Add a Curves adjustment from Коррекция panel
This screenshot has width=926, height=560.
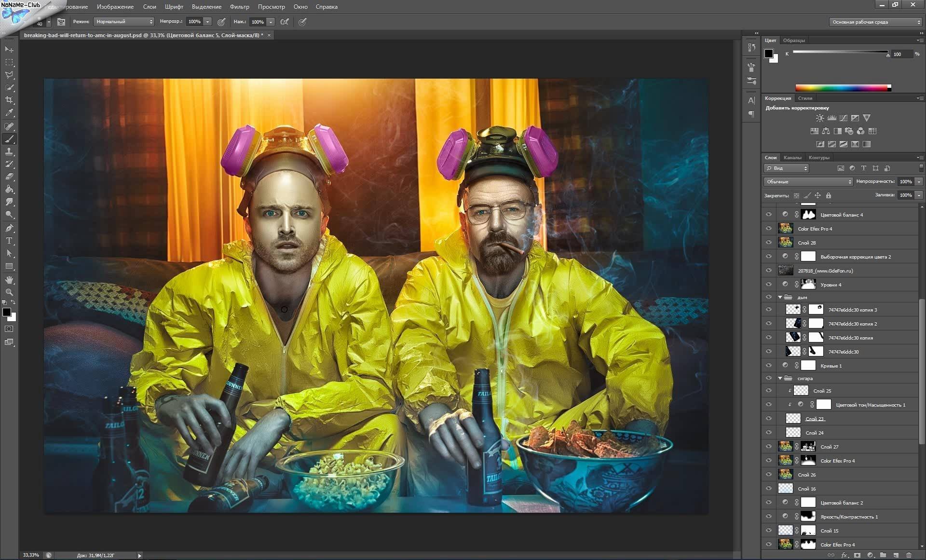(x=843, y=118)
